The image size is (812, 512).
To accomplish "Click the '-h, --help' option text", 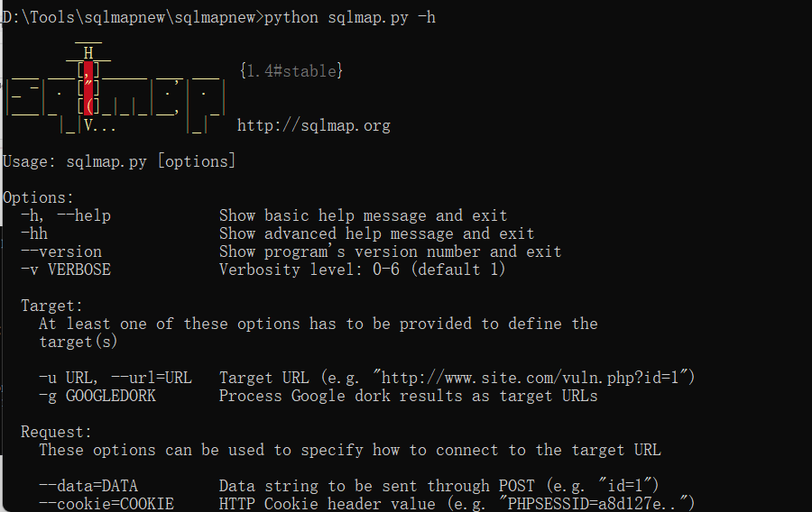I will (x=66, y=215).
